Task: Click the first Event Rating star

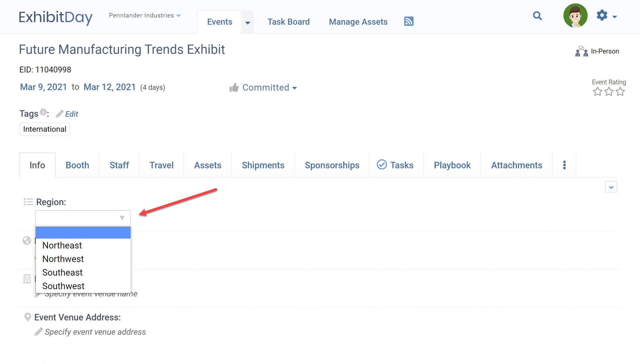Action: pos(598,91)
